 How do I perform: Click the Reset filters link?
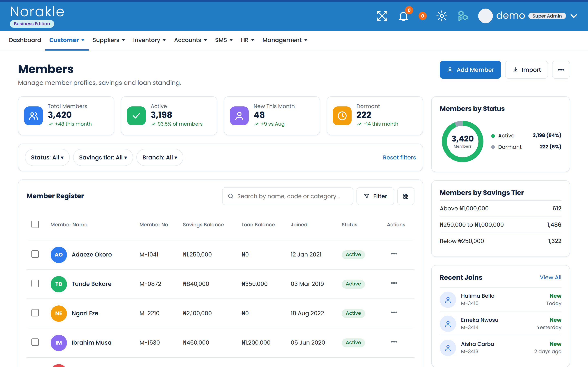[399, 158]
